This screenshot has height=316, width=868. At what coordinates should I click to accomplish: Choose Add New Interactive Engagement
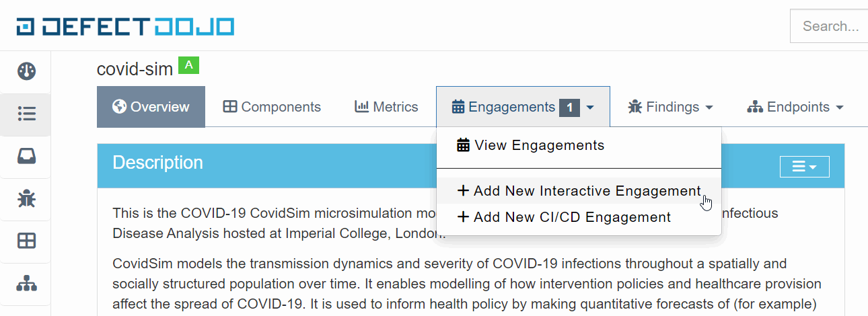[x=579, y=191]
